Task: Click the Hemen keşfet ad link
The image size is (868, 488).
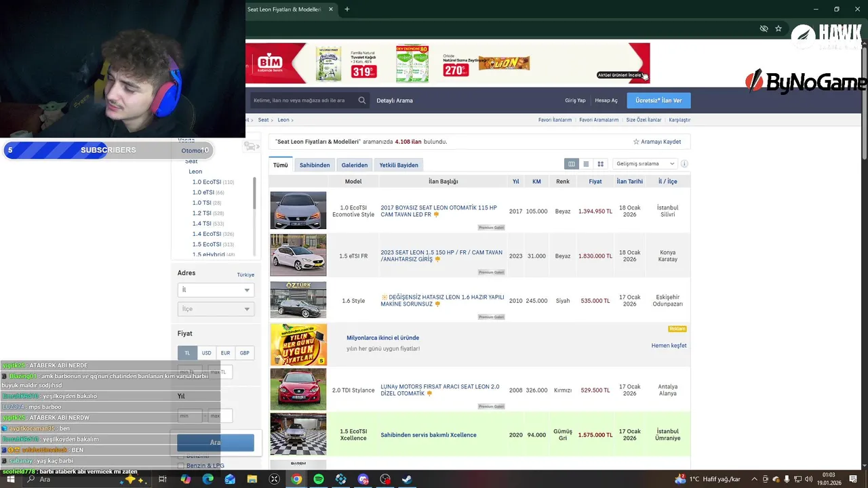Action: coord(669,346)
